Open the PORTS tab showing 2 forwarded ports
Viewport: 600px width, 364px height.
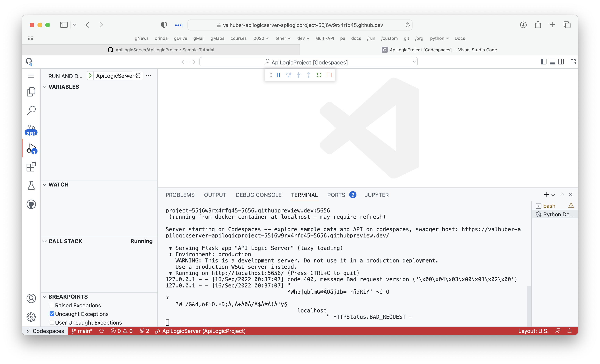336,195
